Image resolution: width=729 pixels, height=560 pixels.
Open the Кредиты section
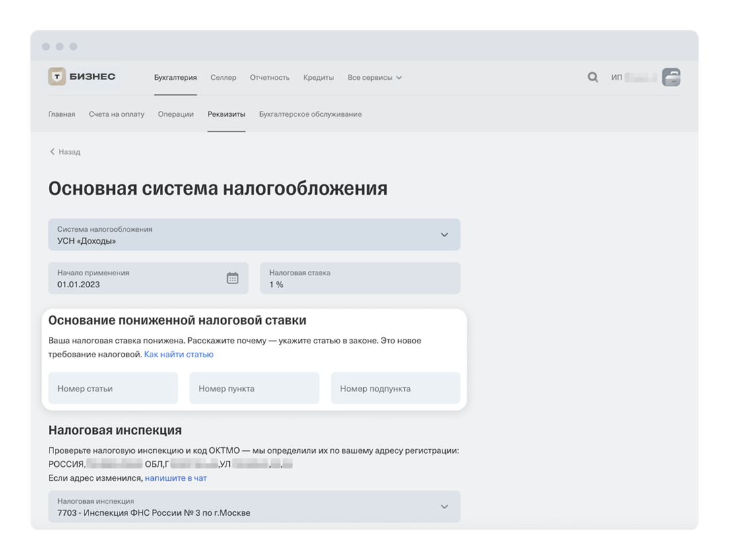point(318,77)
